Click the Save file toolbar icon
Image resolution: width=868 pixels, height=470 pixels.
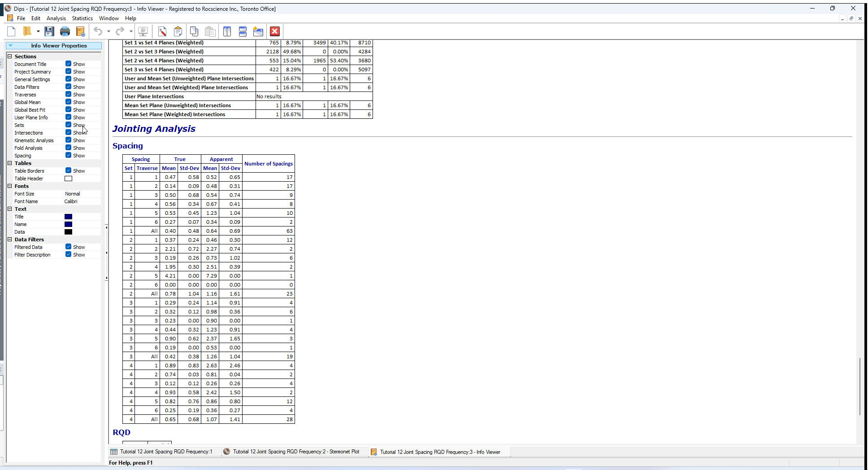49,31
